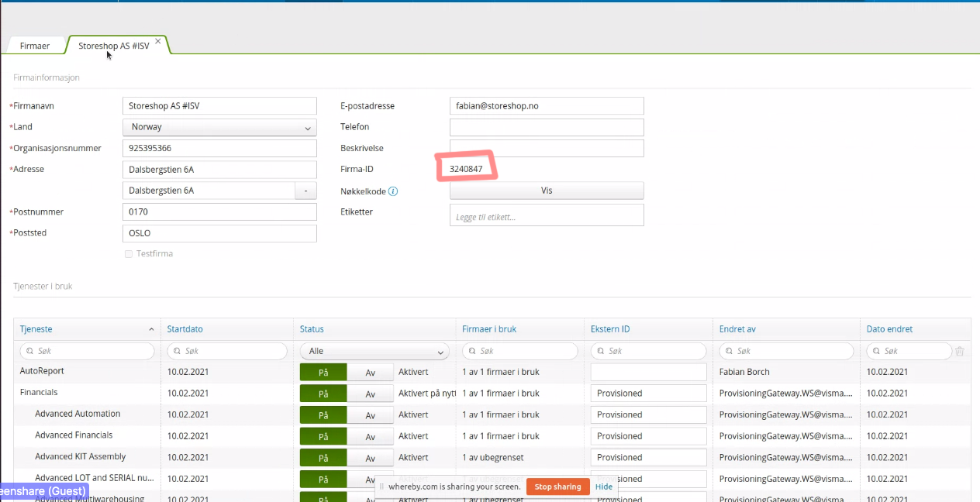Switch Advanced KIT Assembly to Av

pos(370,458)
